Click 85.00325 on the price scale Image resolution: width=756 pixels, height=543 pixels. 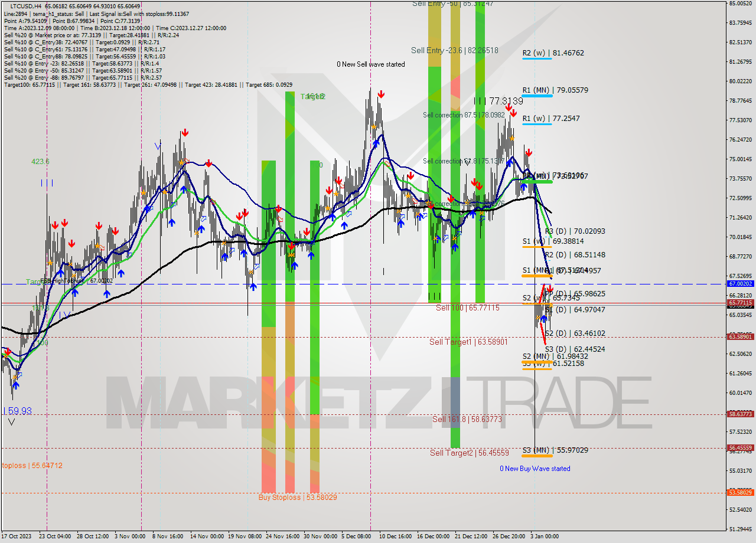(740, 4)
